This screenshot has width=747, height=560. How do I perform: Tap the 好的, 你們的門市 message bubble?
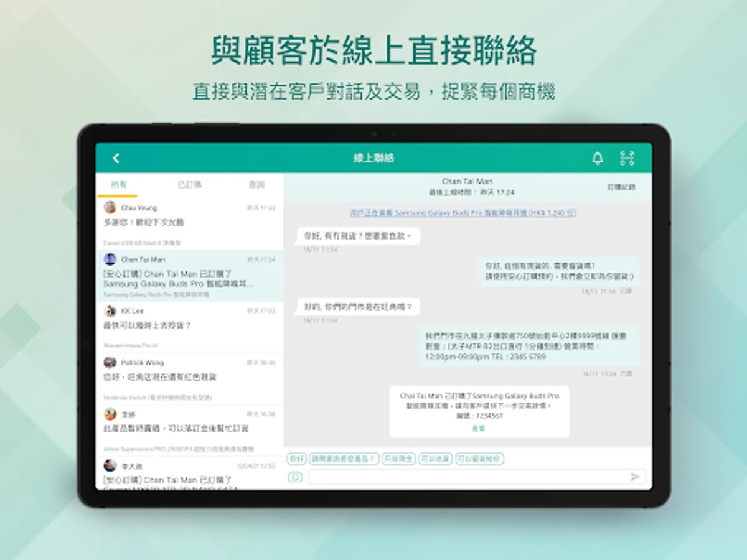click(359, 307)
